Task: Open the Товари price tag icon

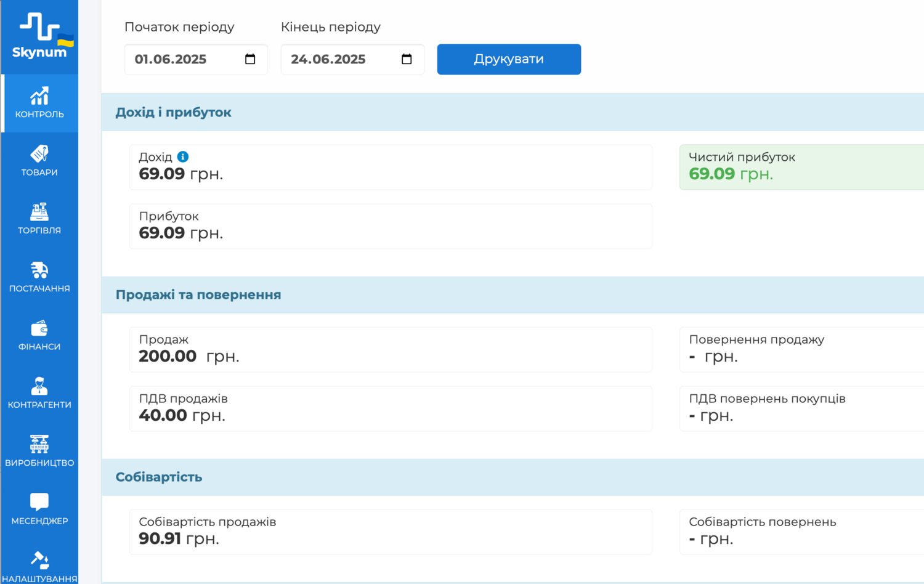Action: [x=39, y=154]
